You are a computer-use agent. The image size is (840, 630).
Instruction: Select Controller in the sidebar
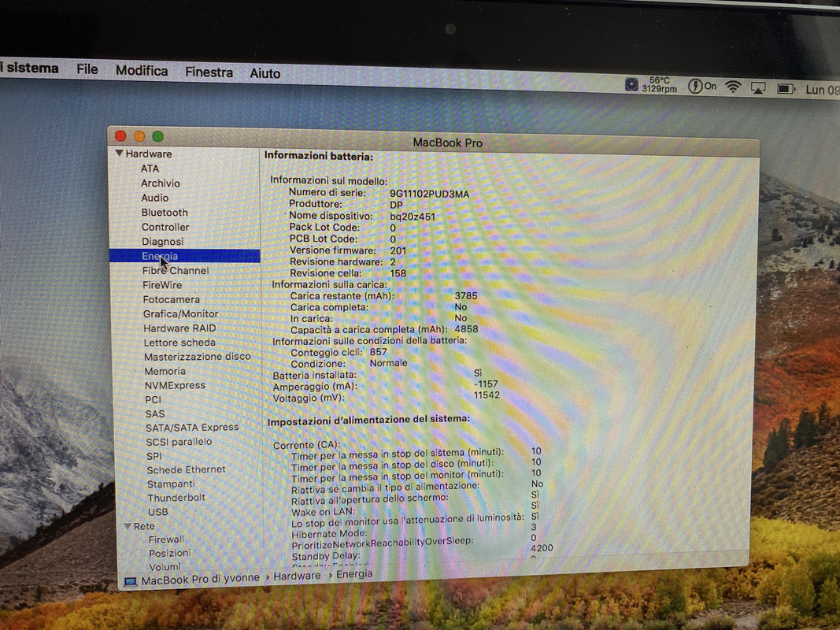click(x=165, y=227)
